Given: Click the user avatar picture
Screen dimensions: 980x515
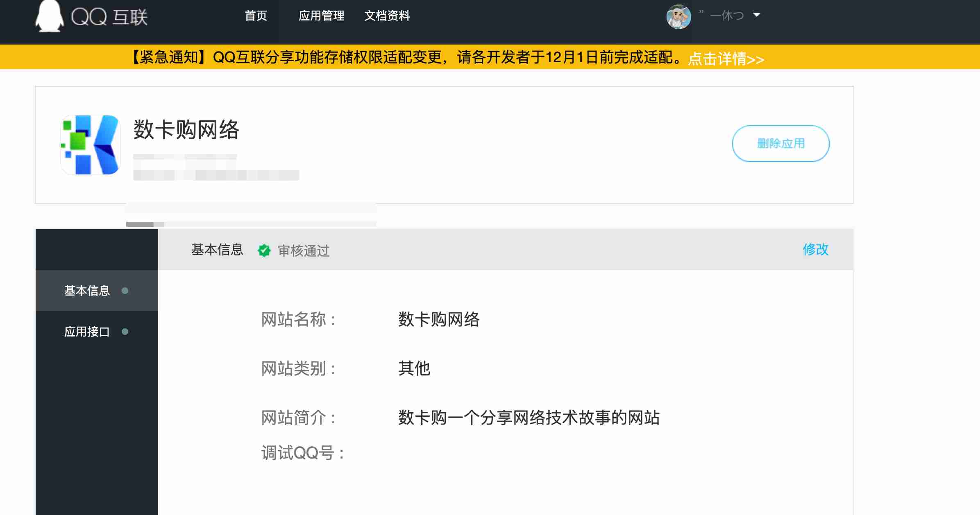Looking at the screenshot, I should 678,17.
